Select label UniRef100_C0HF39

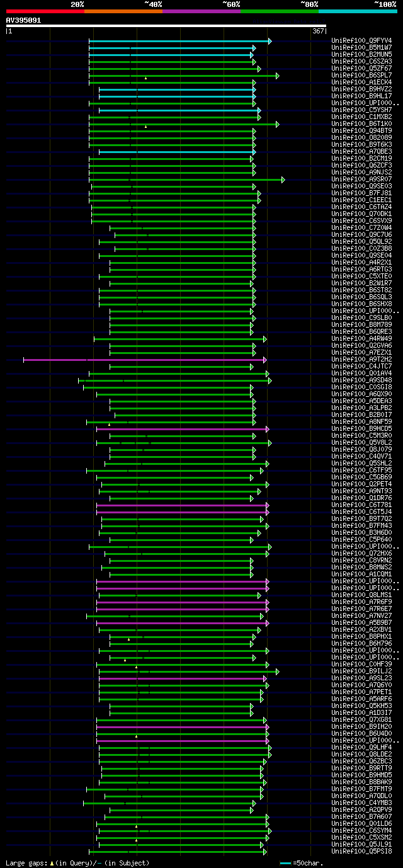click(361, 665)
